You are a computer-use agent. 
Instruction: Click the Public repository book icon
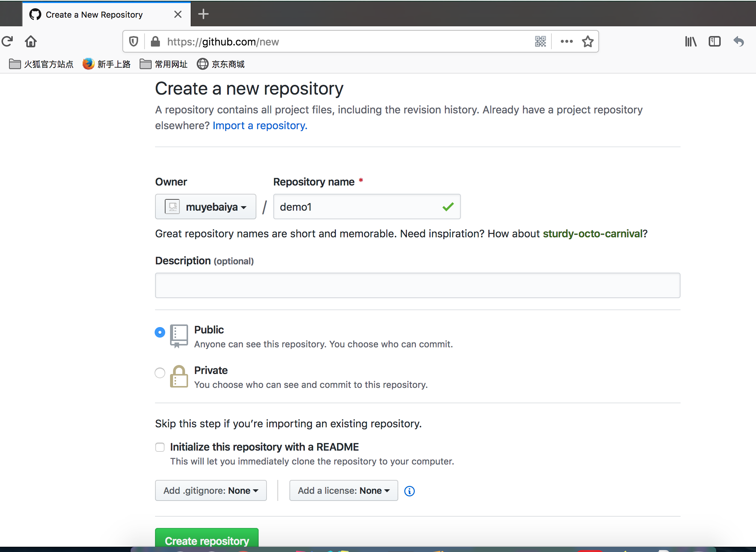(179, 336)
